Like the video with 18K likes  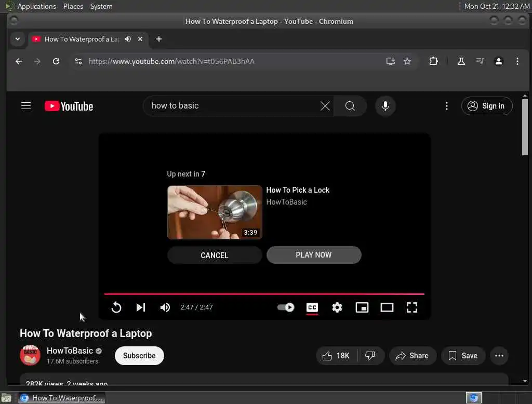pyautogui.click(x=336, y=356)
